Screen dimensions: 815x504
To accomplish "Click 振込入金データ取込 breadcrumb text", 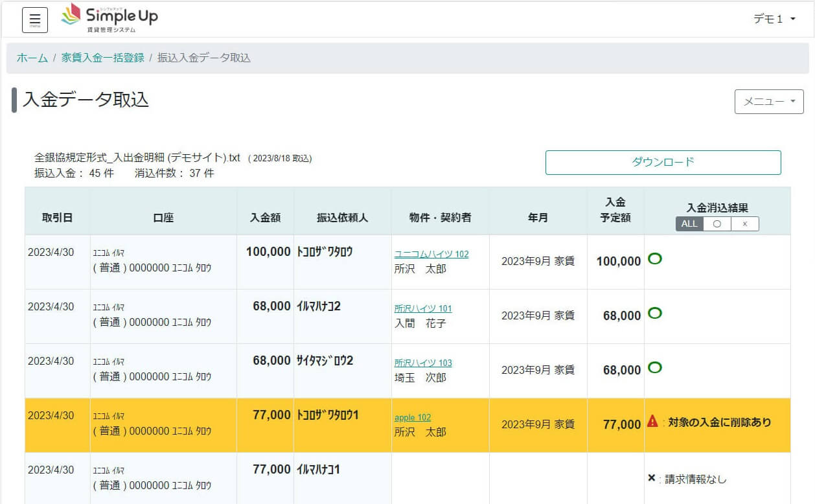I will [204, 58].
